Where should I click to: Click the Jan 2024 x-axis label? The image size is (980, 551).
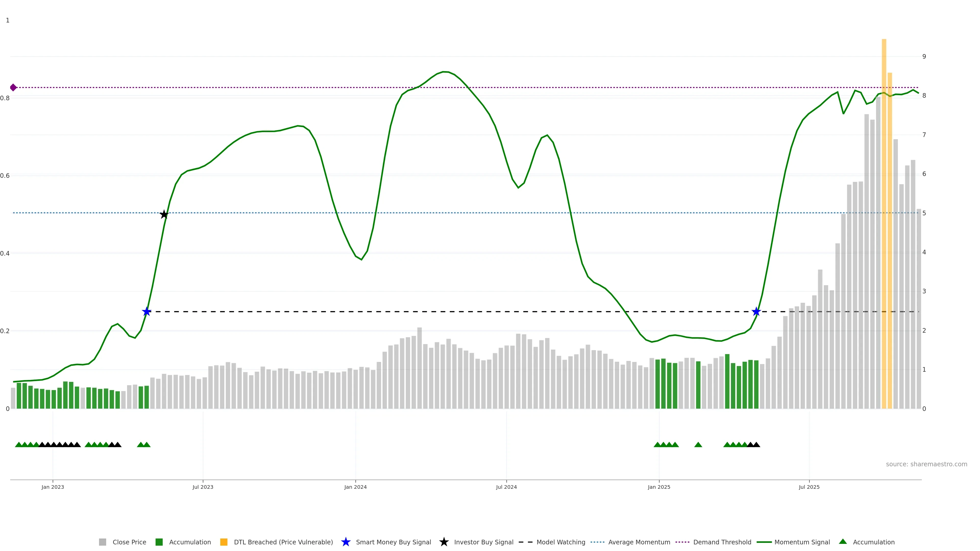(355, 487)
